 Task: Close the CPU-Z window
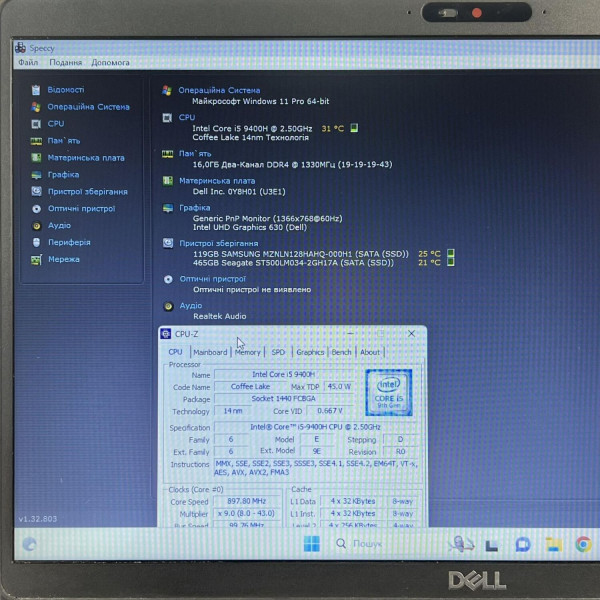coord(411,334)
